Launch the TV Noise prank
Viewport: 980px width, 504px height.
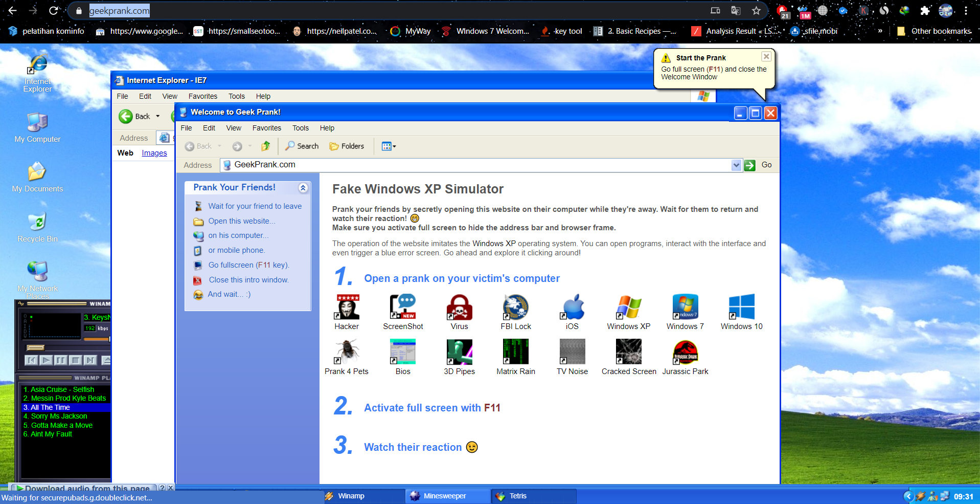(x=572, y=357)
